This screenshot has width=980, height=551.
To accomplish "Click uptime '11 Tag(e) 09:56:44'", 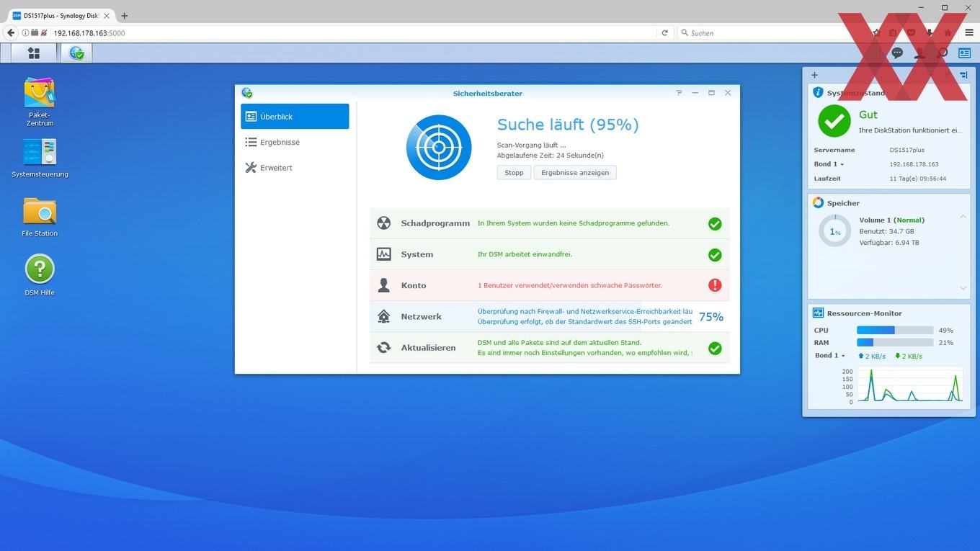I will tap(917, 179).
